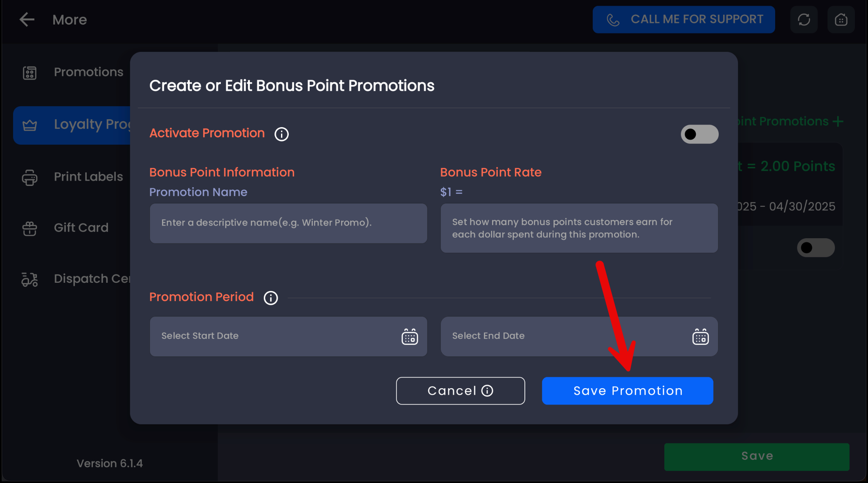Click the back arrow icon
The height and width of the screenshot is (483, 868).
27,20
